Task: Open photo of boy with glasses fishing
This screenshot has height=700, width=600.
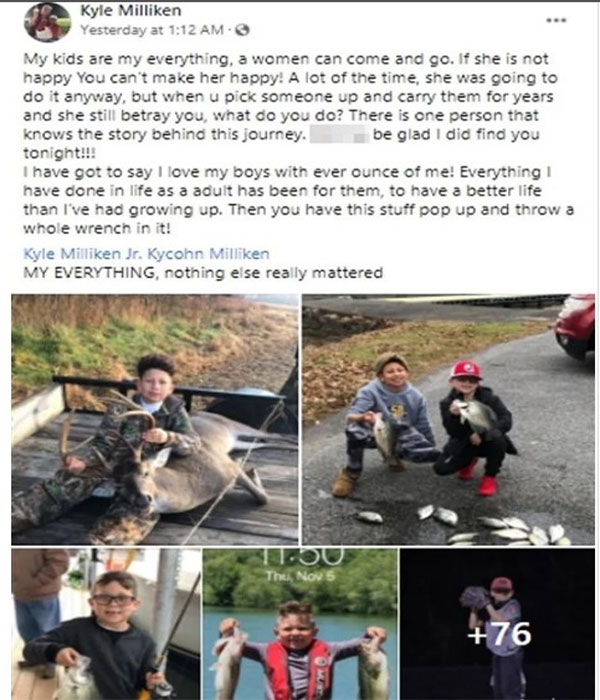Action: pos(106,624)
